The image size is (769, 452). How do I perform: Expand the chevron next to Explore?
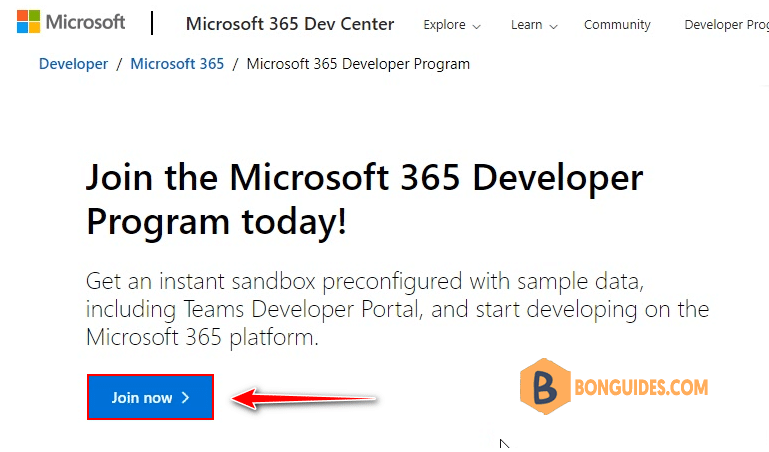click(476, 26)
